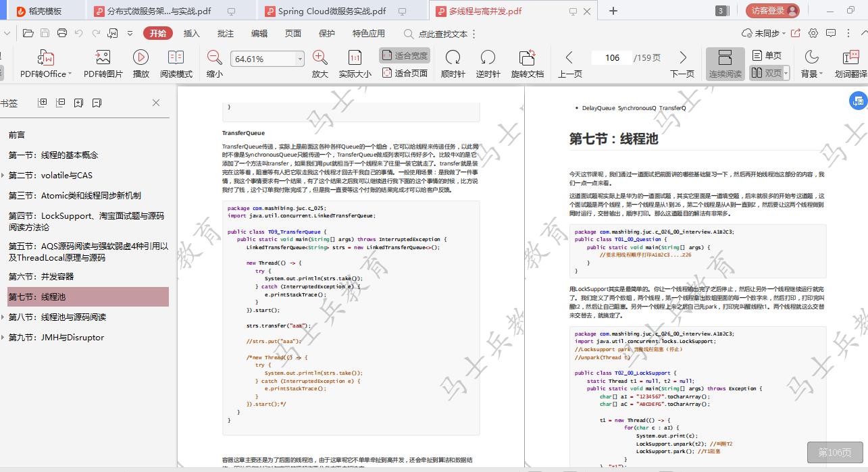Viewport: 868px width, 472px height.
Task: Open 双页 dropdown arrow
Action: point(786,74)
